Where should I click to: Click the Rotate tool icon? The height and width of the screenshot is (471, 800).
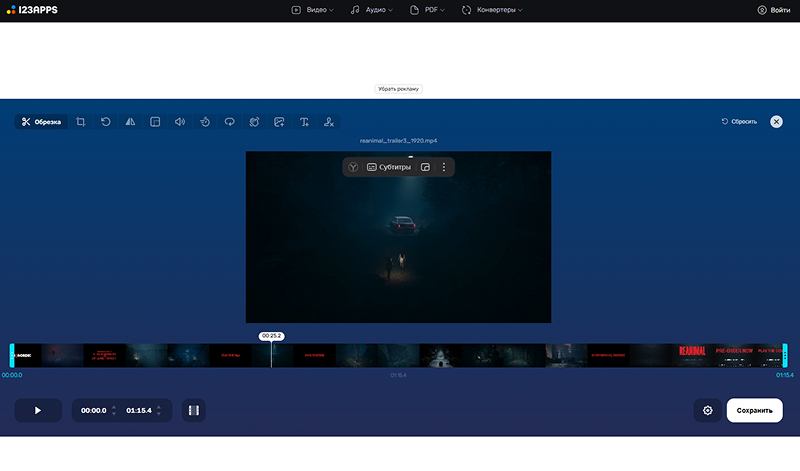pyautogui.click(x=106, y=122)
